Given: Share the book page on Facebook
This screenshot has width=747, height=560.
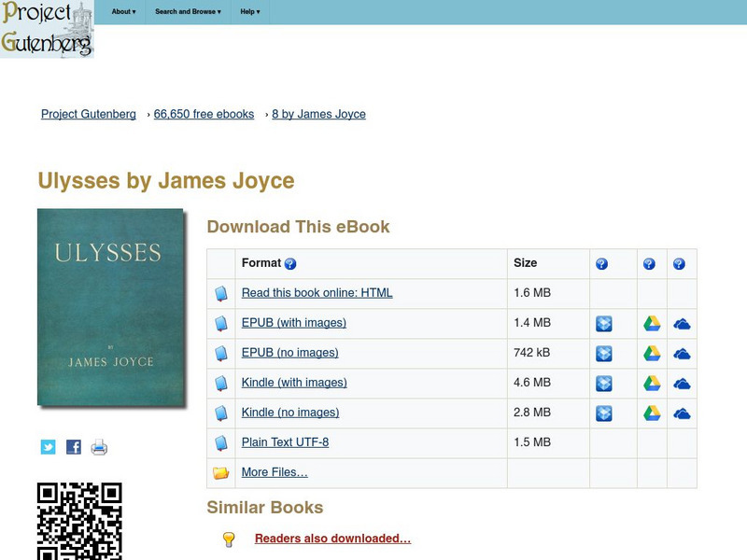Looking at the screenshot, I should pyautogui.click(x=72, y=446).
